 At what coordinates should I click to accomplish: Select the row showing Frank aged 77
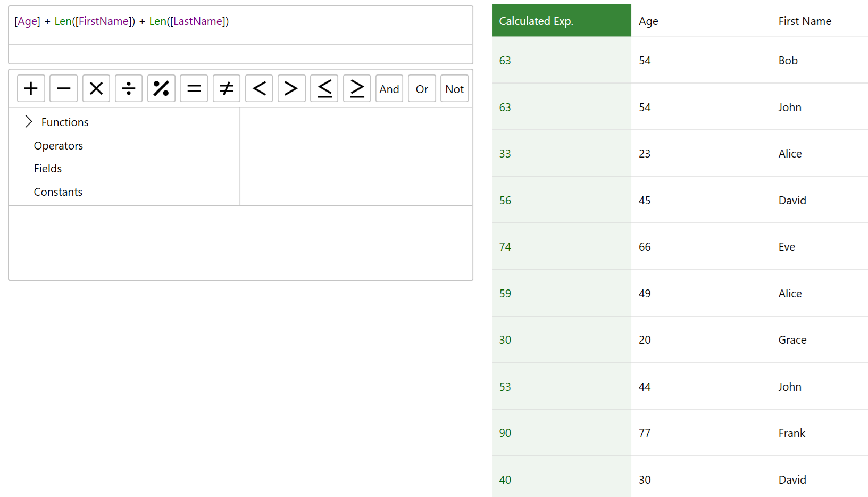pos(665,433)
